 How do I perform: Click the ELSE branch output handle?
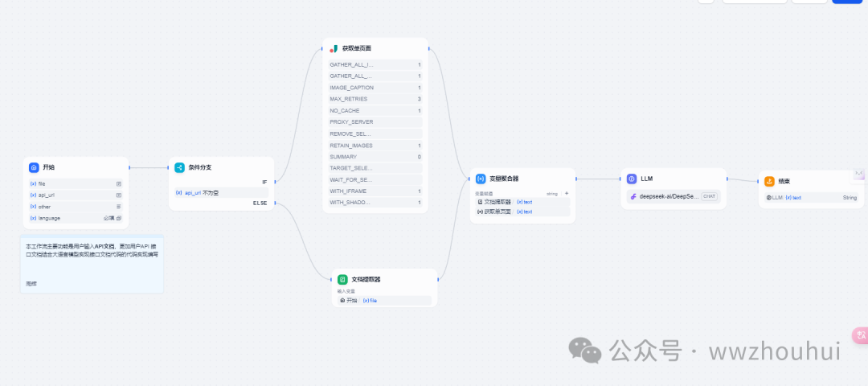276,203
